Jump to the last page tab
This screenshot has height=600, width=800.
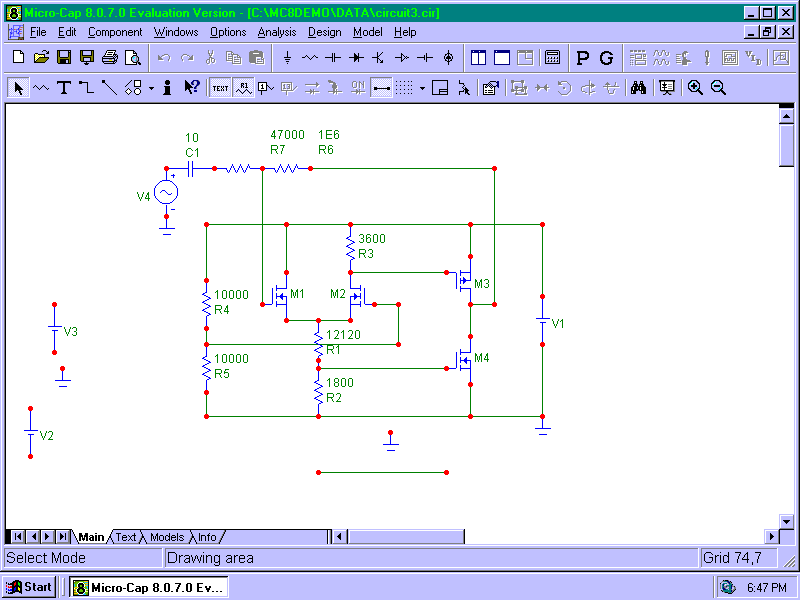63,537
